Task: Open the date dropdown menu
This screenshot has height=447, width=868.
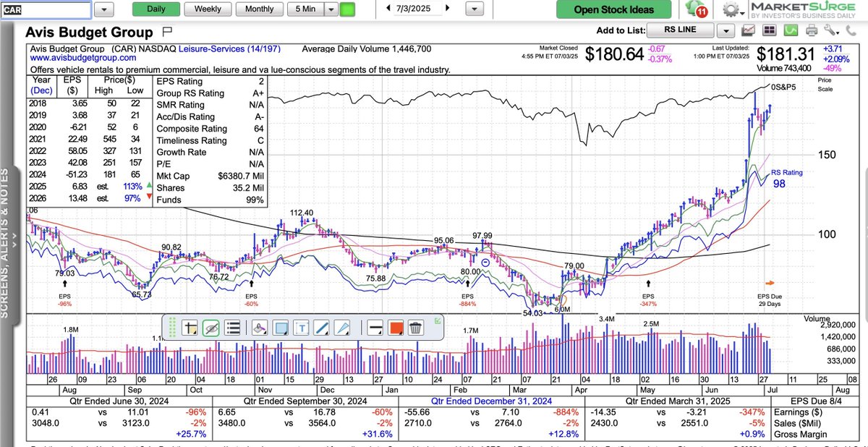Action: 475,9
